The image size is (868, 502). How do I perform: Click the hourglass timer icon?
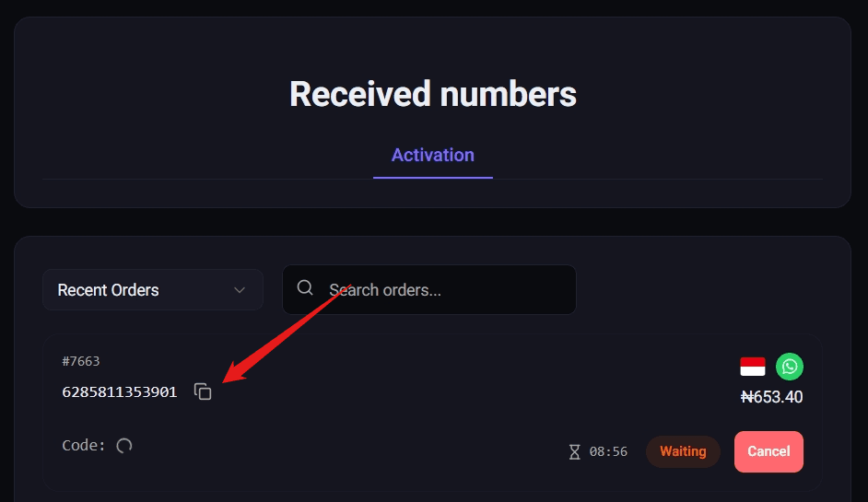tap(575, 452)
